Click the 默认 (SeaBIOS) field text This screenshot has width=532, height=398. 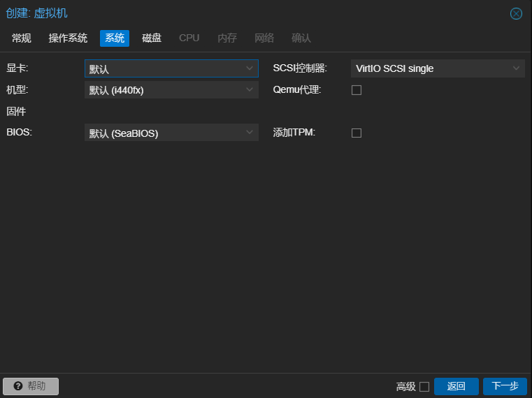pos(124,133)
